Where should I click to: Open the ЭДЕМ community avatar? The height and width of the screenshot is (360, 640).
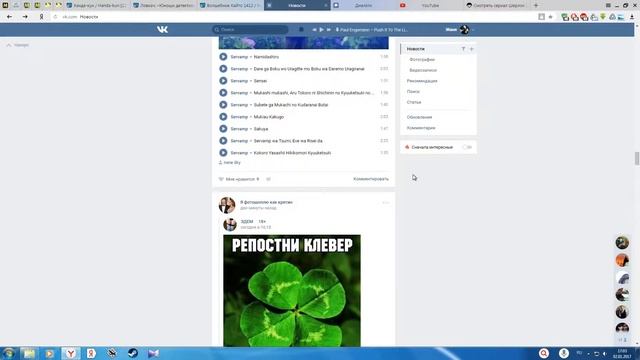click(230, 224)
